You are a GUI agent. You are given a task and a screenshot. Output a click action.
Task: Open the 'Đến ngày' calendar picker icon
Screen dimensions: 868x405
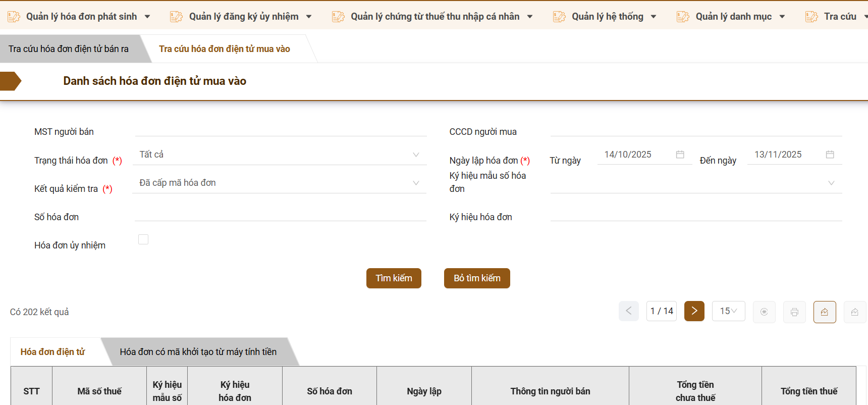pyautogui.click(x=830, y=155)
